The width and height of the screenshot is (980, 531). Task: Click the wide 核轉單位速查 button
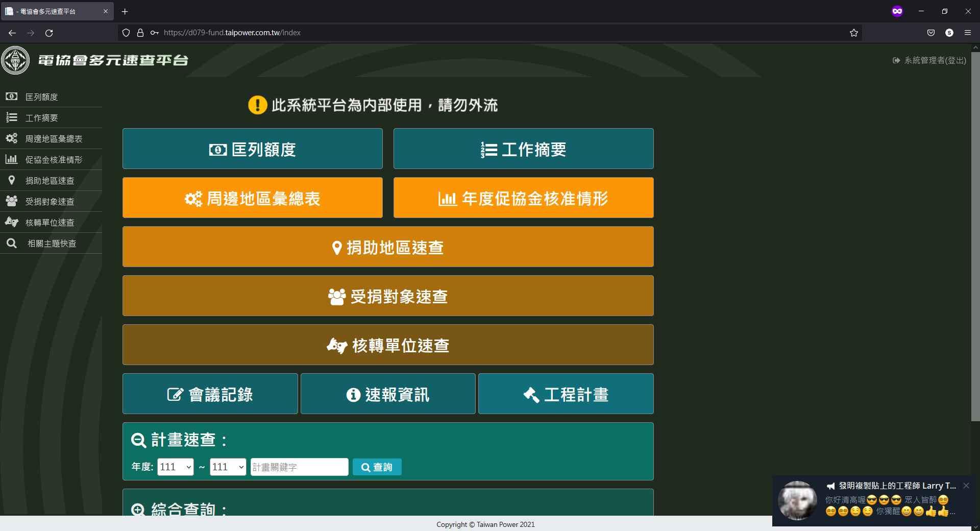pos(388,345)
